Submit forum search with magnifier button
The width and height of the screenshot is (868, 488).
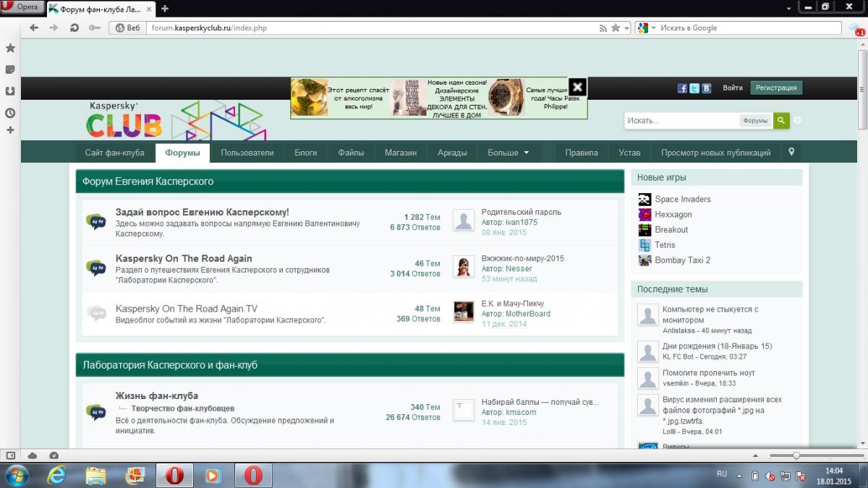(781, 121)
